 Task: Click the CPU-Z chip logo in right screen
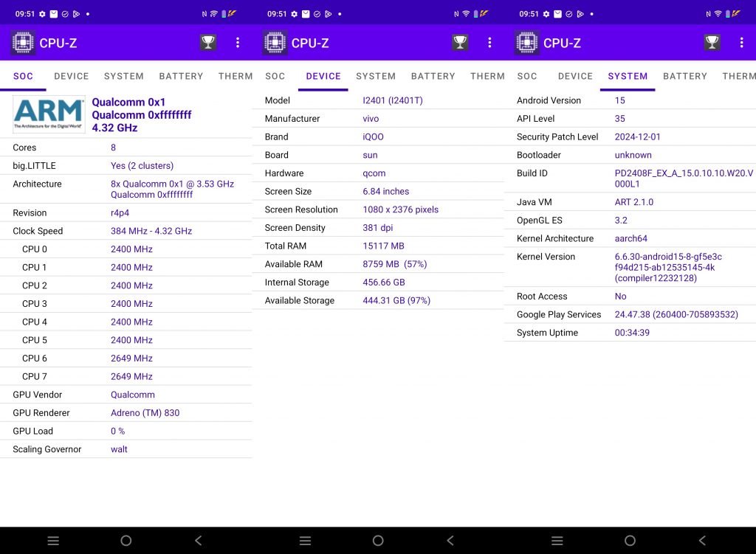coord(527,42)
